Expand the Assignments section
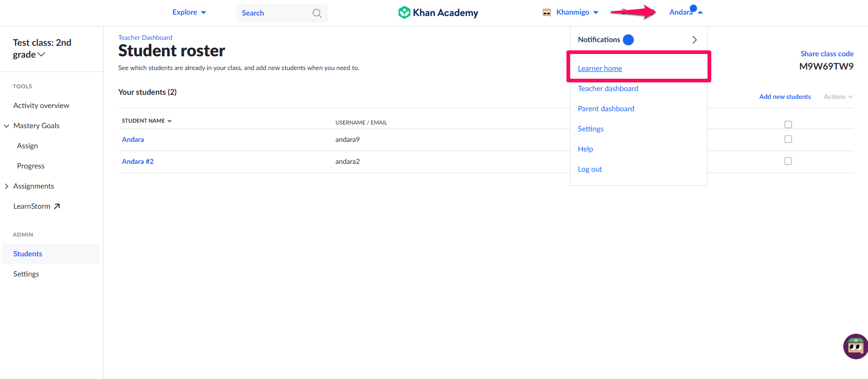This screenshot has height=379, width=868. pos(6,186)
